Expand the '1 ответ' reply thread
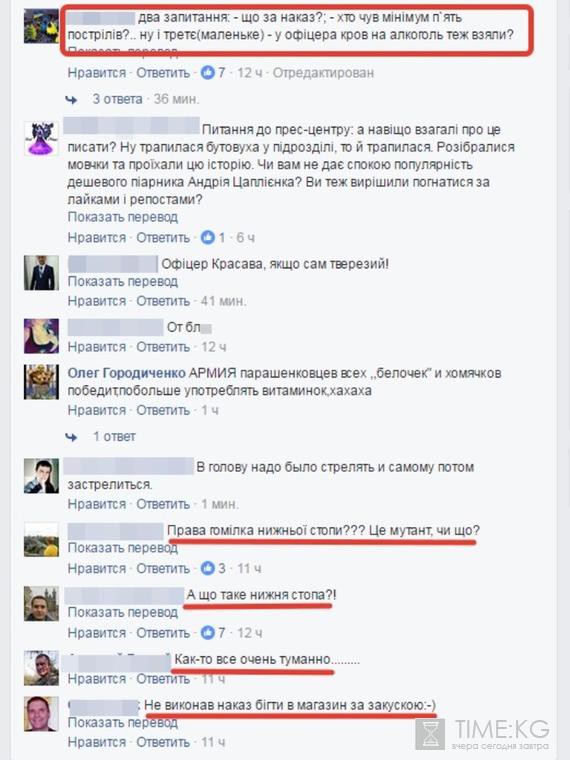Image resolution: width=570 pixels, height=760 pixels. (x=114, y=437)
